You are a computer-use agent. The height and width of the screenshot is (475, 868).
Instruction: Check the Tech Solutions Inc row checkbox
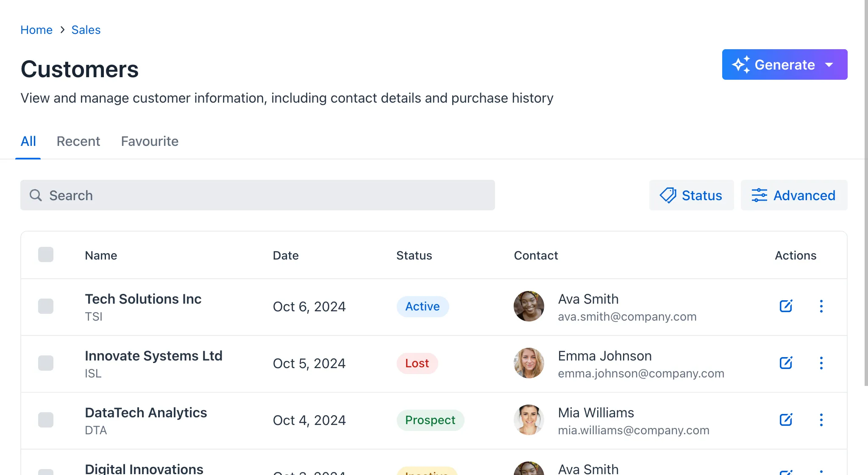(45, 306)
